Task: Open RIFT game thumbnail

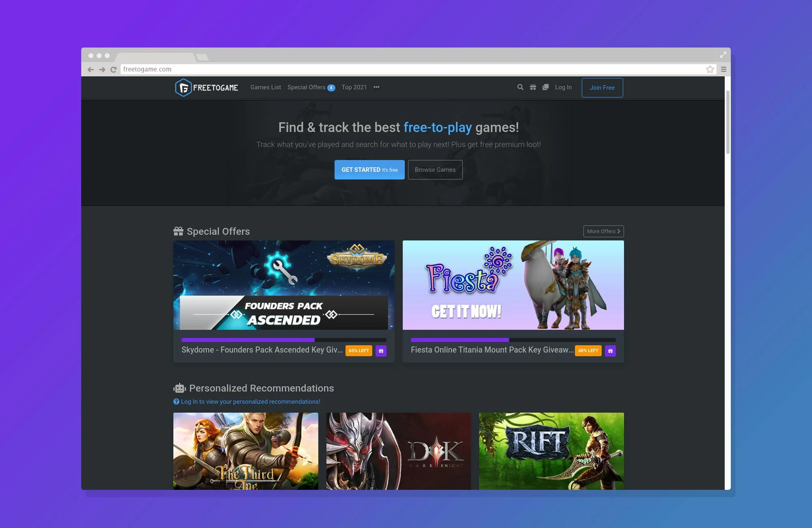Action: coord(551,451)
